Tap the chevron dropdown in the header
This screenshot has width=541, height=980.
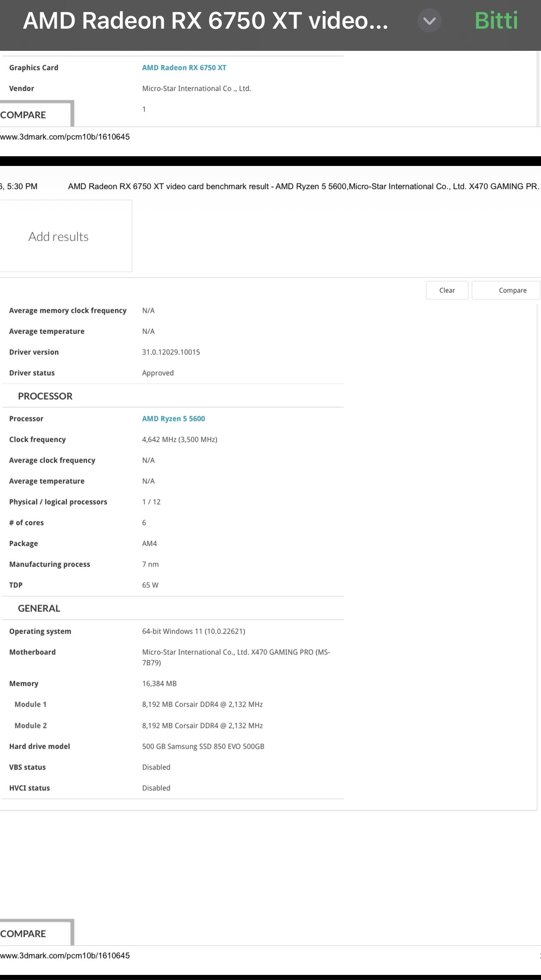point(430,21)
